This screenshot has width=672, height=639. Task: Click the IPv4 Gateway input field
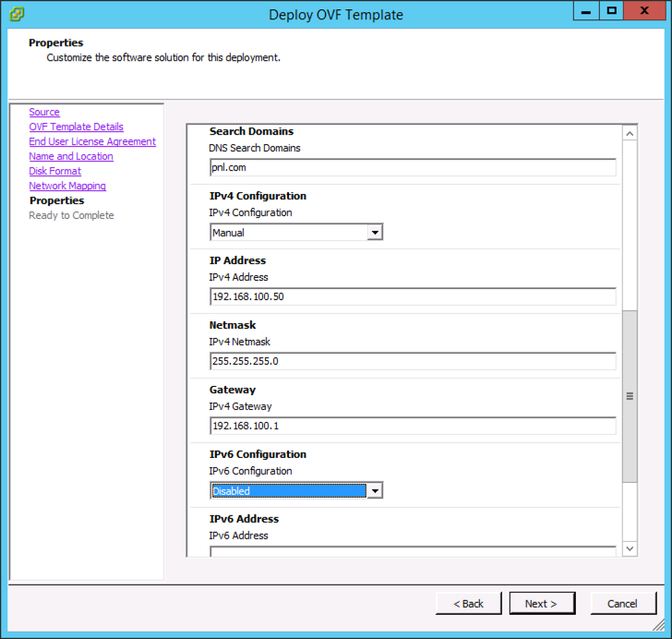(413, 426)
